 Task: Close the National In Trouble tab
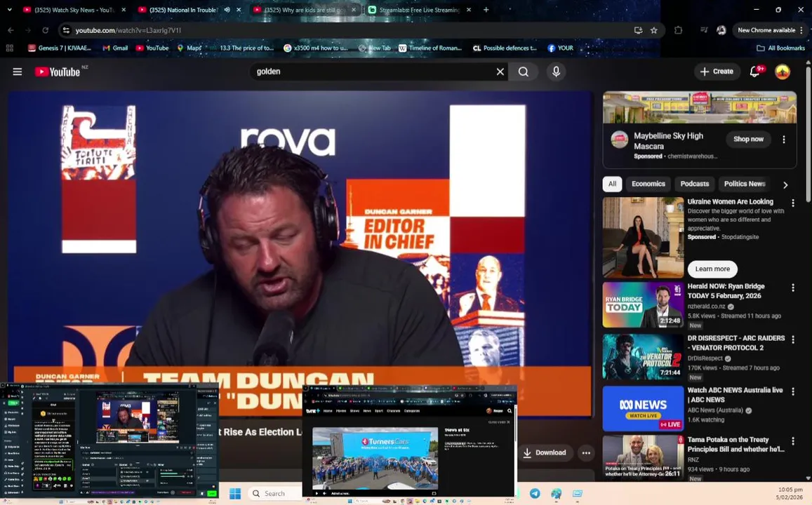pyautogui.click(x=238, y=10)
